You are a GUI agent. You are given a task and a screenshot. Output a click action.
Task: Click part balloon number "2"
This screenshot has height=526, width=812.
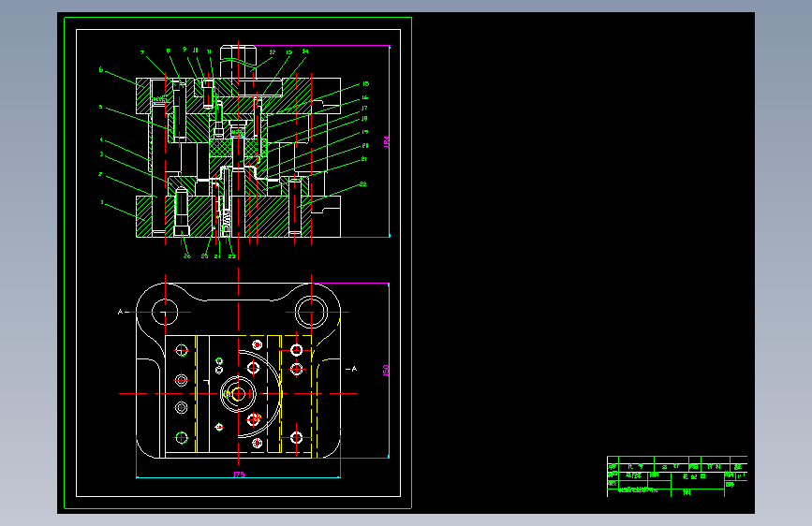tap(100, 174)
